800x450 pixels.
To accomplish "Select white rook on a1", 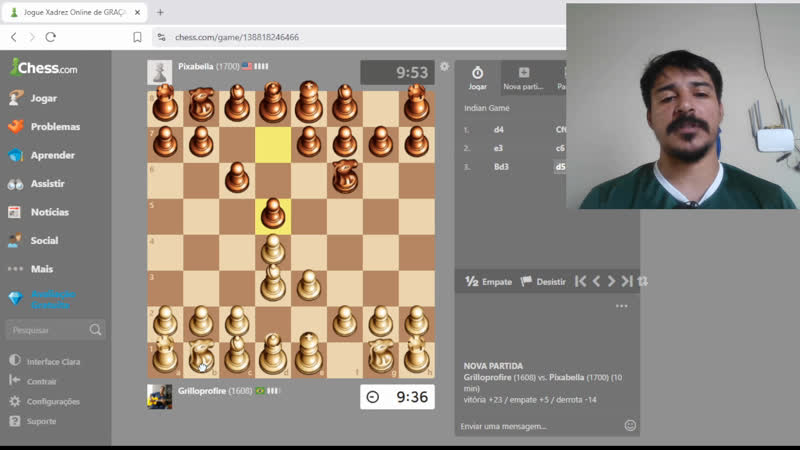I will click(x=165, y=360).
